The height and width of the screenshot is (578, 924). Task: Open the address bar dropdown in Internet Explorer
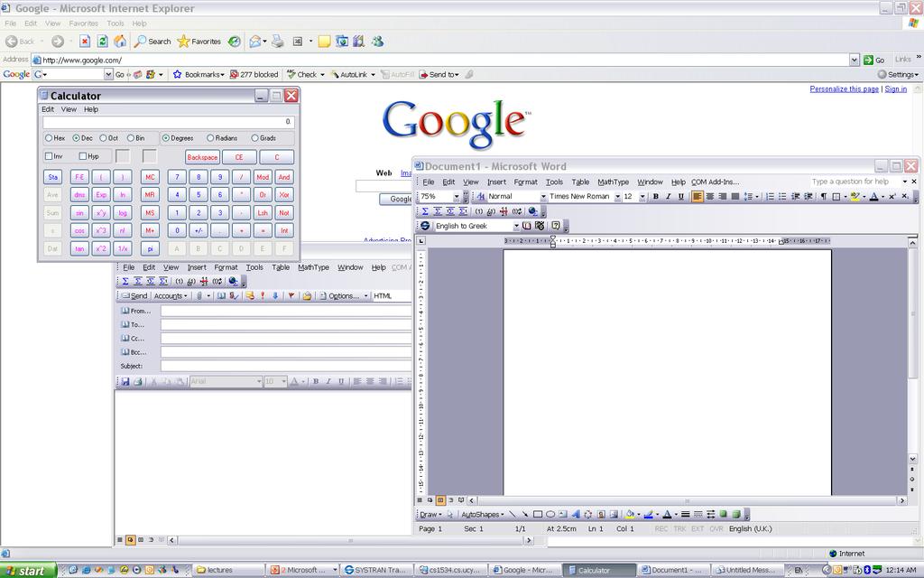854,60
